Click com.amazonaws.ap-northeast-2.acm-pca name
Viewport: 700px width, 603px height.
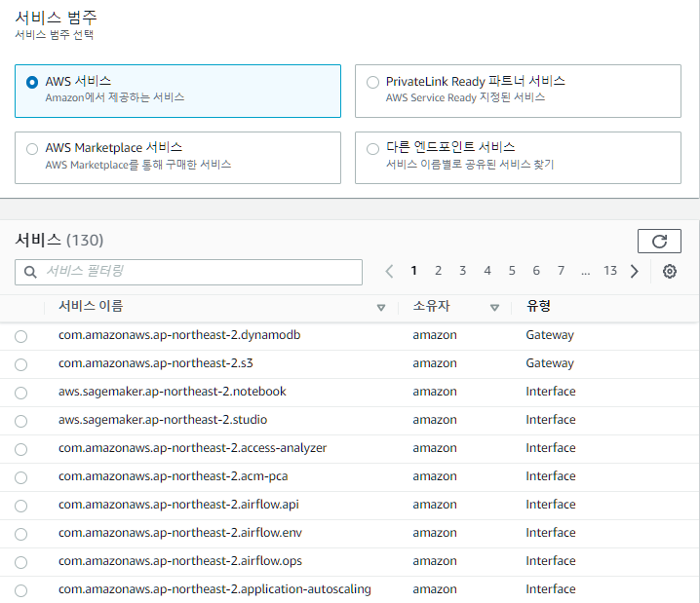click(173, 476)
